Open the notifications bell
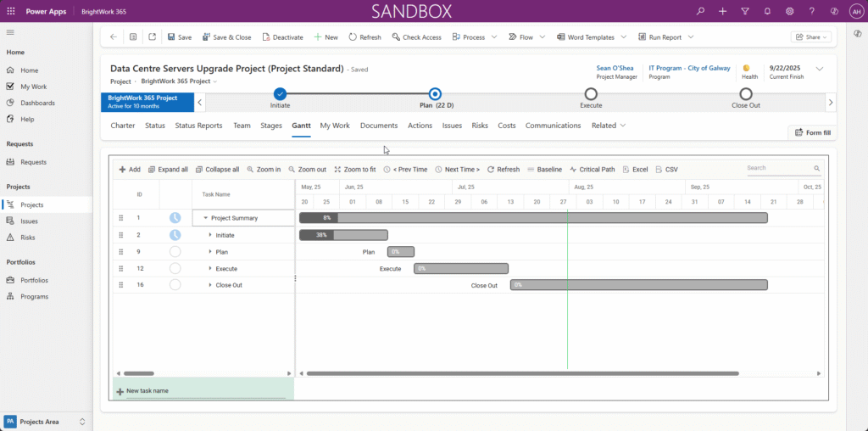 pos(767,11)
